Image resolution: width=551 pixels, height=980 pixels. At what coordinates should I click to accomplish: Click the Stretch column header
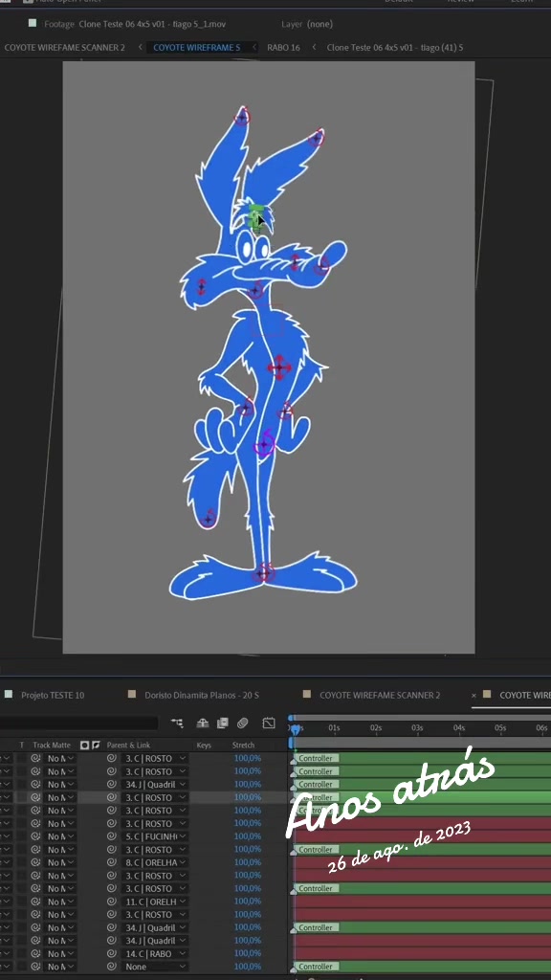pyautogui.click(x=243, y=745)
